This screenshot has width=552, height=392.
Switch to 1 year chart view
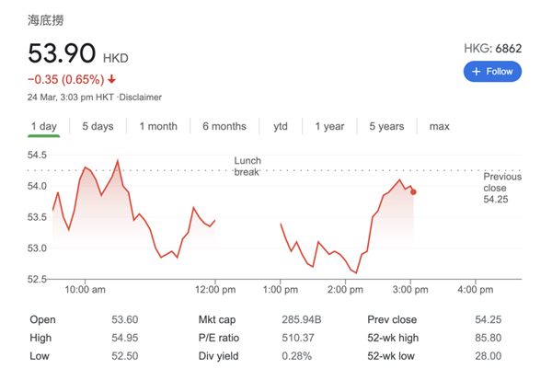(x=329, y=126)
